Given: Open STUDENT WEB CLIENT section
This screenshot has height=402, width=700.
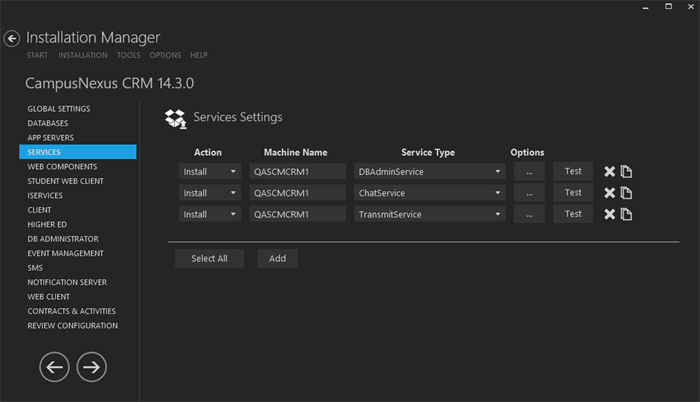Looking at the screenshot, I should tap(65, 181).
